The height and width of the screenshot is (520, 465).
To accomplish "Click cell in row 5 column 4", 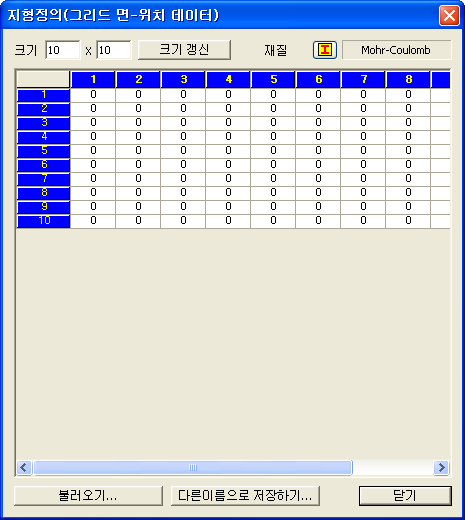I will point(228,151).
